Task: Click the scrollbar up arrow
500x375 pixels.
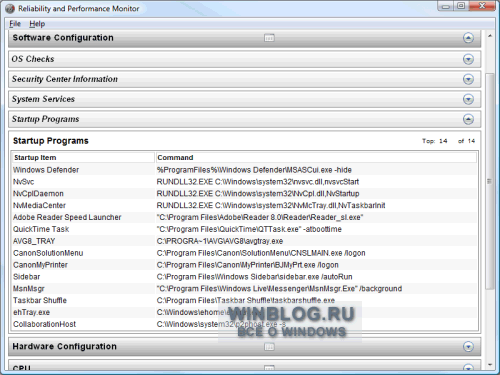Action: click(489, 36)
